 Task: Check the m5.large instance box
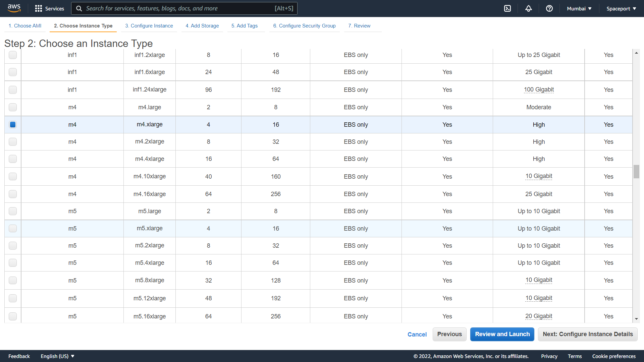pyautogui.click(x=13, y=211)
